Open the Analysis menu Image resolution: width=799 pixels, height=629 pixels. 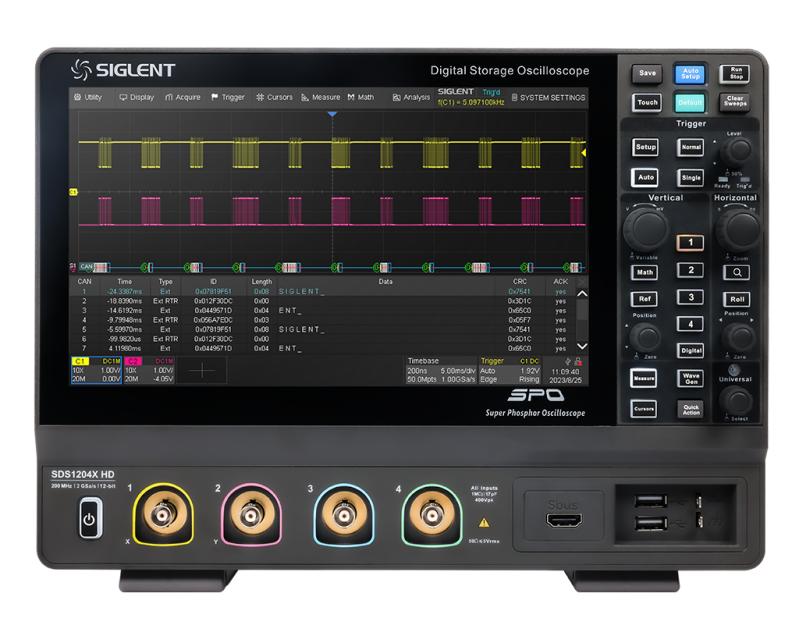(411, 97)
